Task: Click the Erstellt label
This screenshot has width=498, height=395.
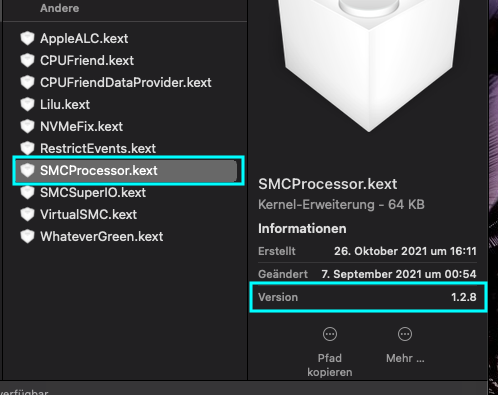Action: click(x=277, y=251)
